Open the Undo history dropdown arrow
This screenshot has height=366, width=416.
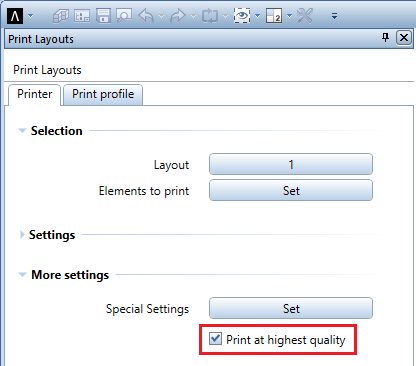(161, 16)
